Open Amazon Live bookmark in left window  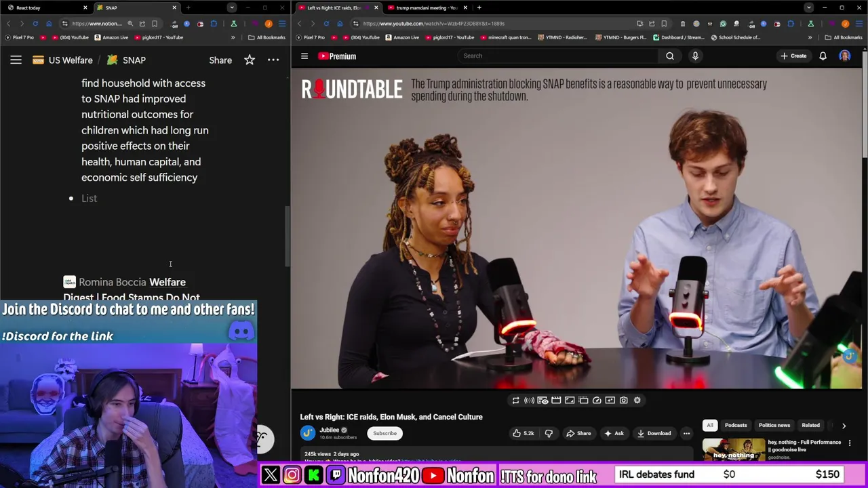coord(111,37)
